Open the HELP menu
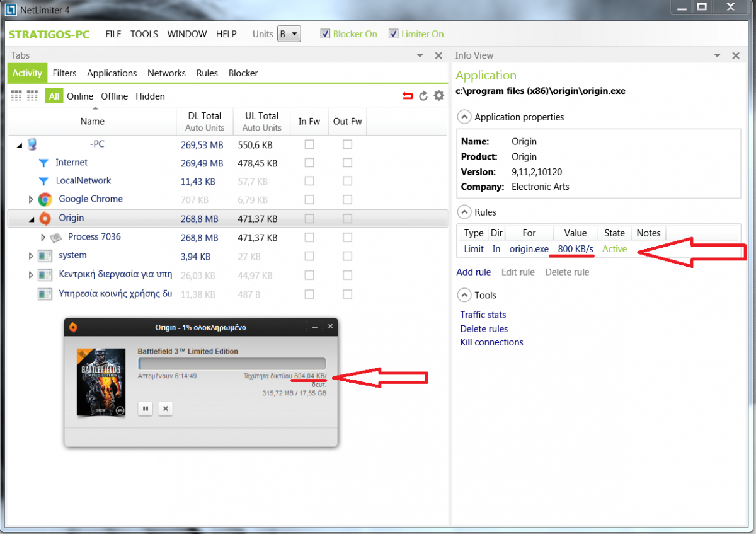This screenshot has width=756, height=534. pos(226,34)
